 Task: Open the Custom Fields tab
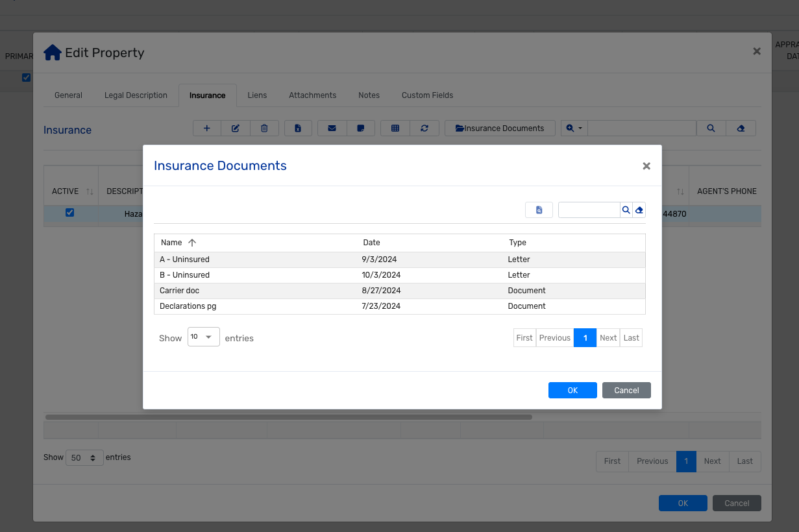pyautogui.click(x=427, y=95)
